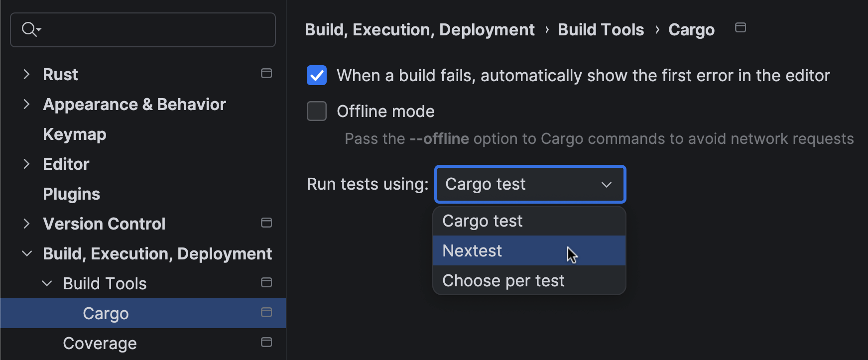Click project-level icon in Cargo breadcrumb header

point(741,28)
